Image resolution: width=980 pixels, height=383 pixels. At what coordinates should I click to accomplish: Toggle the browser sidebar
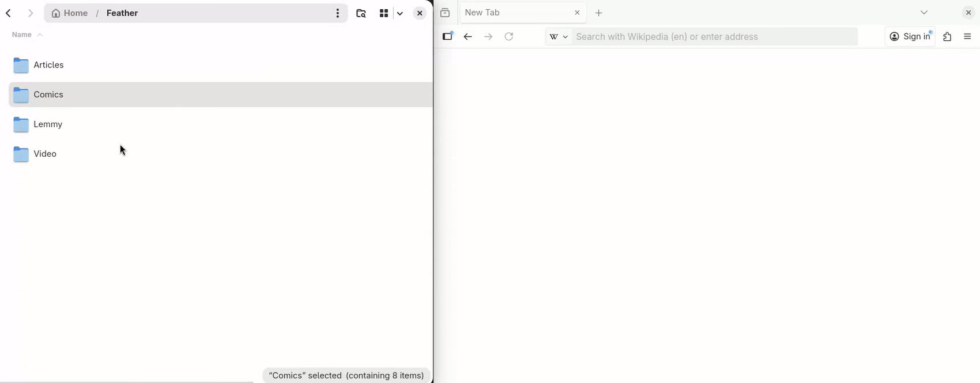(x=448, y=37)
